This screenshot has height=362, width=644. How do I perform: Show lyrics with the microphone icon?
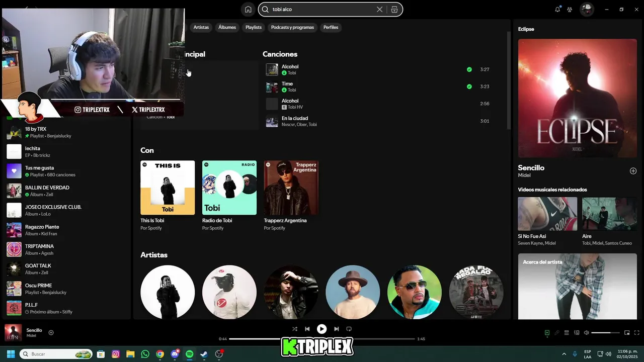click(x=557, y=332)
